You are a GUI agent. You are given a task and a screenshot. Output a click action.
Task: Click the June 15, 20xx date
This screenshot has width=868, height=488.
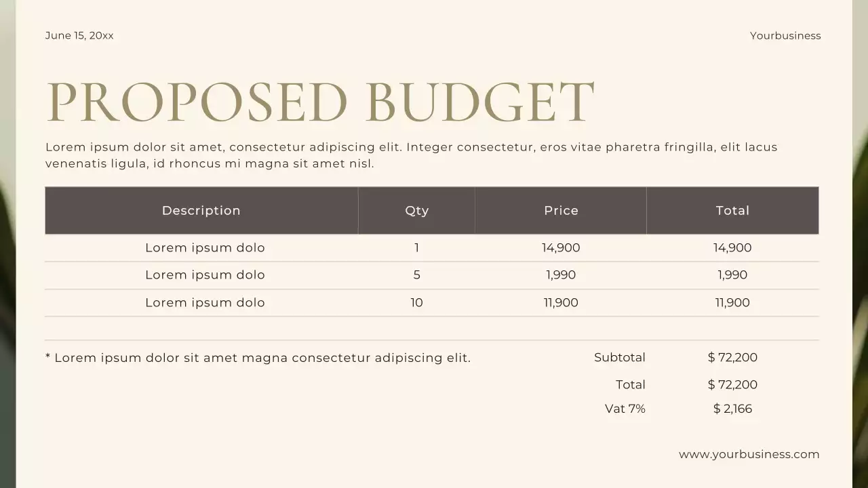pos(79,35)
